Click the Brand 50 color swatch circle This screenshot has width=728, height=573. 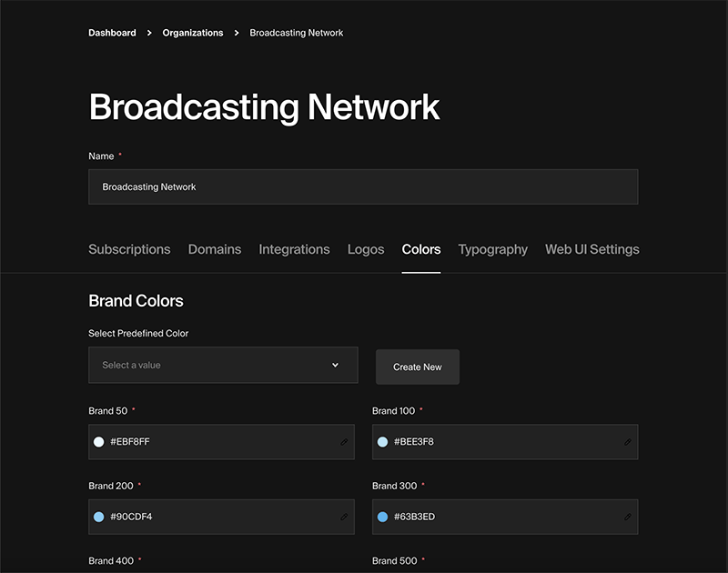coord(98,442)
